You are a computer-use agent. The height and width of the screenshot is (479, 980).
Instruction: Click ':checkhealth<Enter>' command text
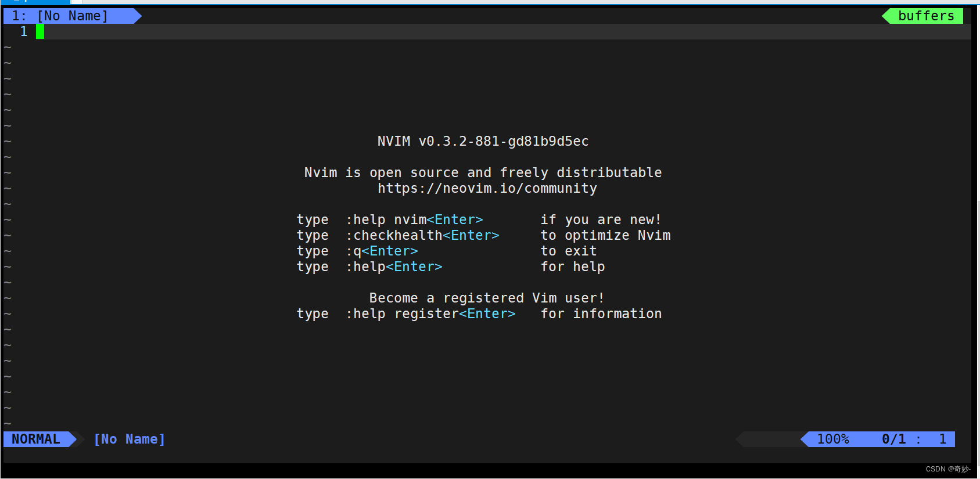click(x=422, y=235)
